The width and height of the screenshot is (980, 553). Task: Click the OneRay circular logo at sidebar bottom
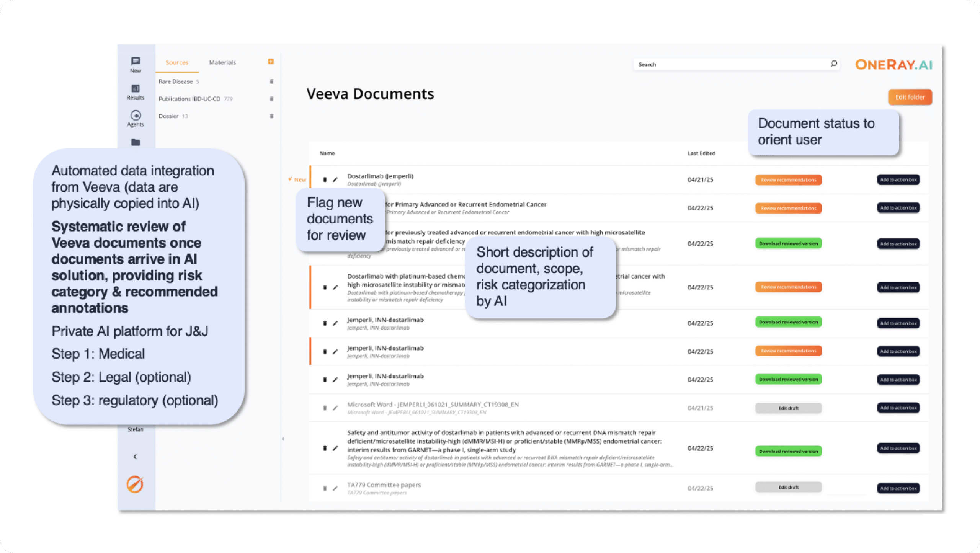tap(135, 484)
